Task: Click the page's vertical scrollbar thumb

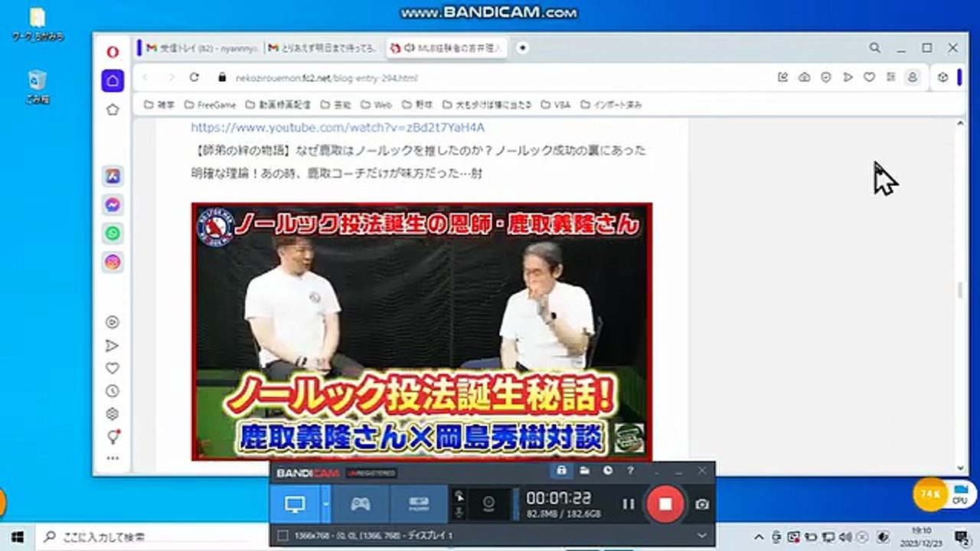Action: tap(959, 291)
